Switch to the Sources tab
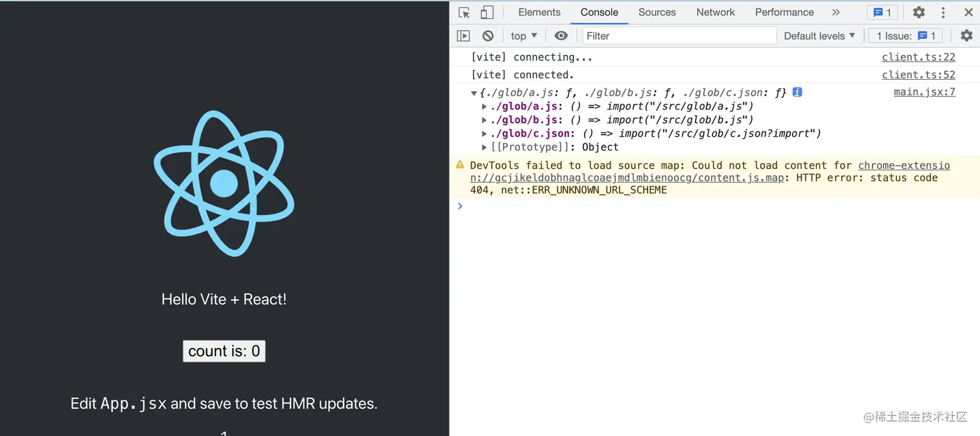Image resolution: width=980 pixels, height=436 pixels. 657,12
